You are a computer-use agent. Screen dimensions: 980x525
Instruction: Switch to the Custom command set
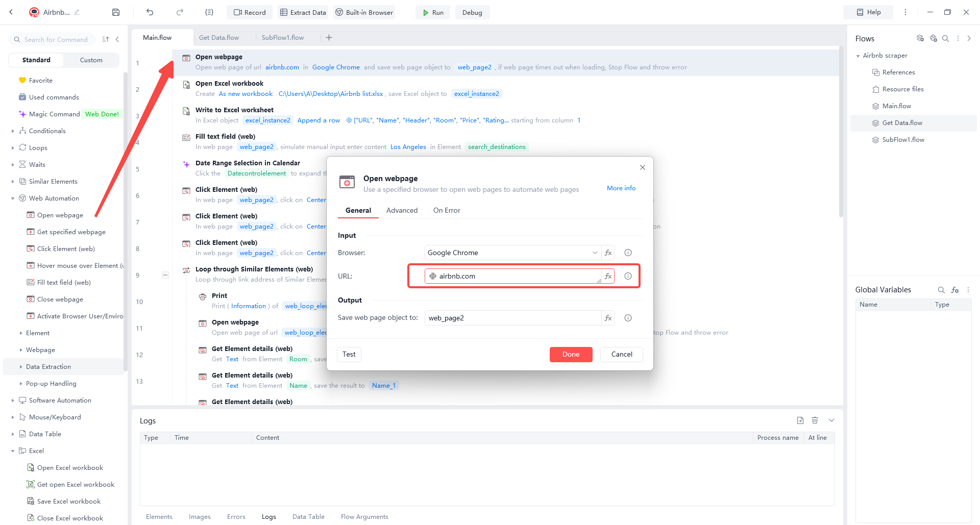click(x=91, y=60)
